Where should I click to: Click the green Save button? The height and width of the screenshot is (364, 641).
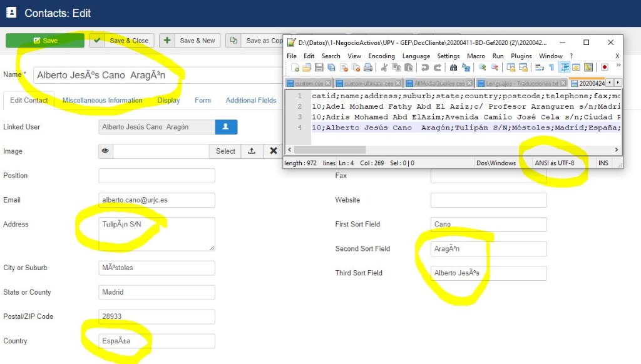click(45, 41)
